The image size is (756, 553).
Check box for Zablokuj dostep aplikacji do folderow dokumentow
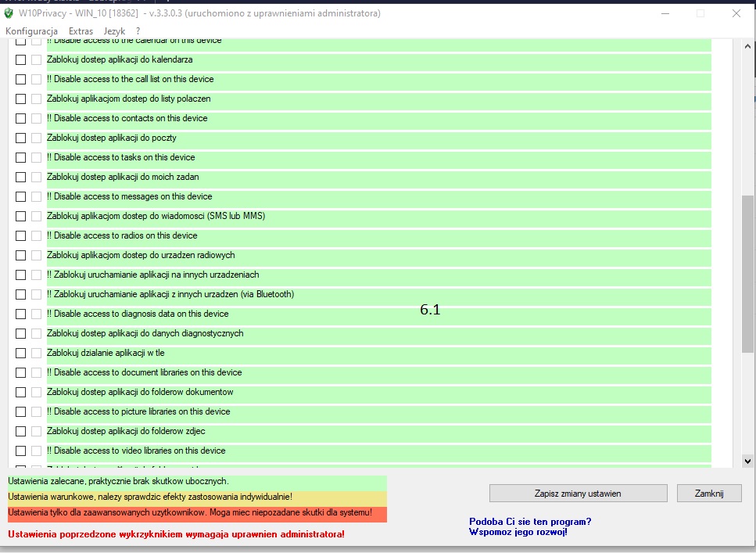tap(21, 392)
